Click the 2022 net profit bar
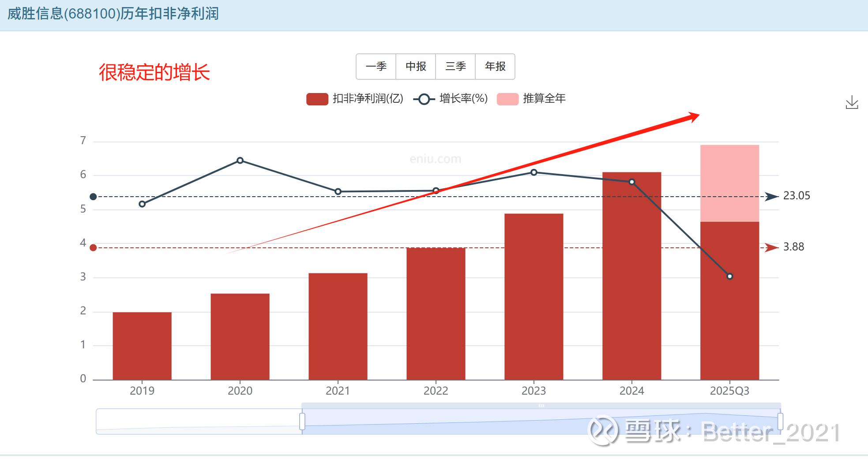The height and width of the screenshot is (459, 868). [x=436, y=314]
